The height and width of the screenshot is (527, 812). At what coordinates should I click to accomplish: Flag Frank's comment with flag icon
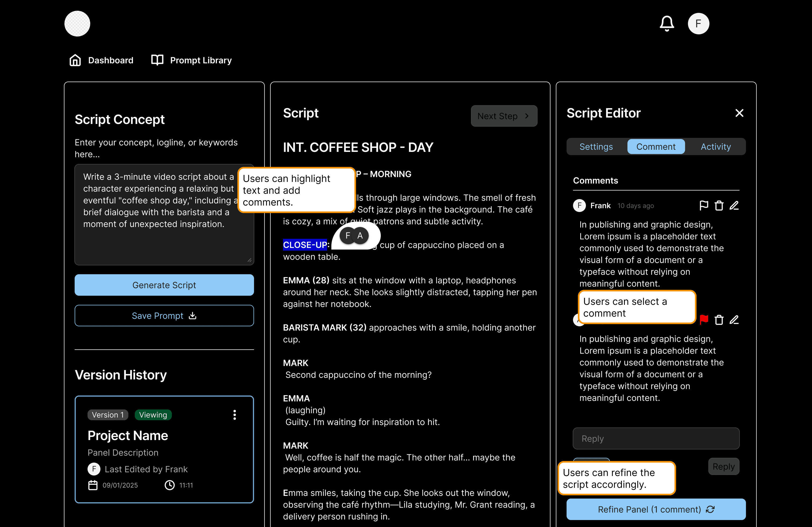point(704,206)
